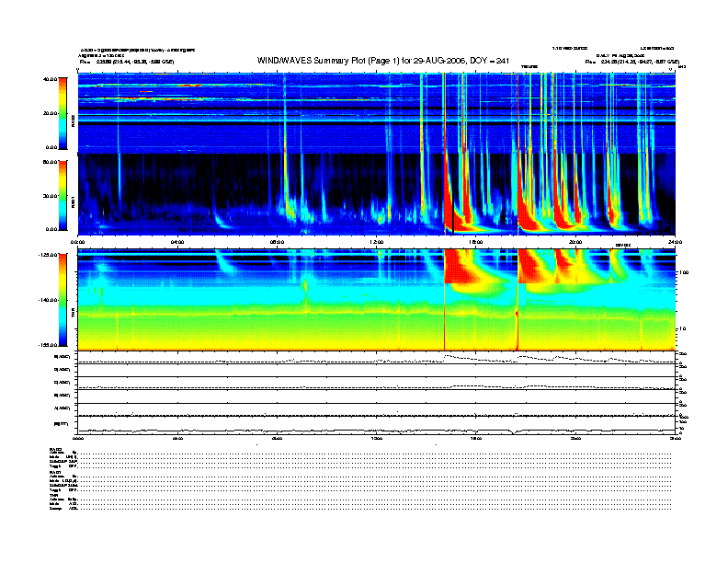Viewport: 728px width, 563px height.
Task: Click the rotated RAD2 axis label
Action: (x=73, y=121)
